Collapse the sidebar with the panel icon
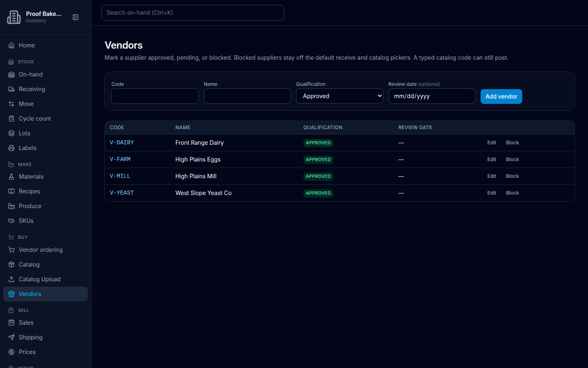Image resolution: width=588 pixels, height=368 pixels. (x=76, y=17)
